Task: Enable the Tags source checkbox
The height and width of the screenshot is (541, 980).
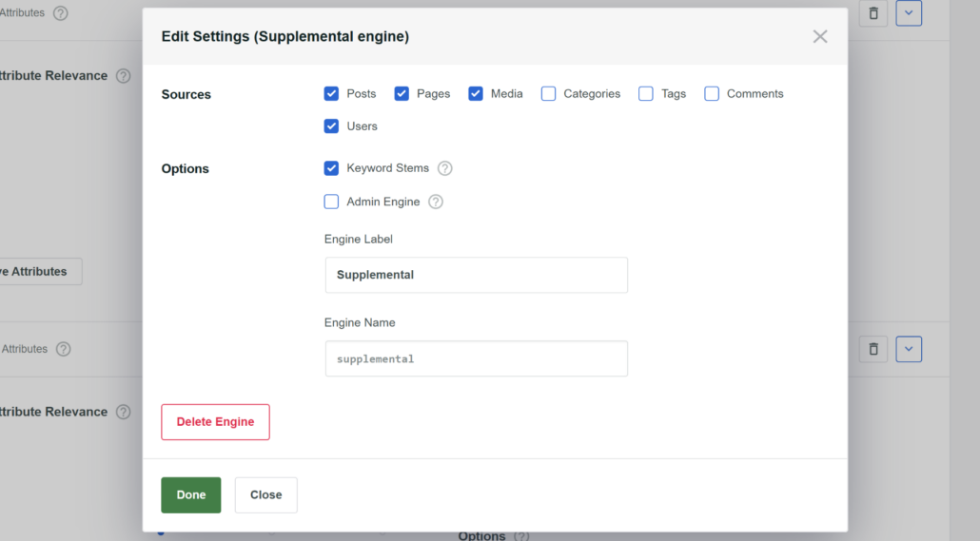Action: [646, 94]
